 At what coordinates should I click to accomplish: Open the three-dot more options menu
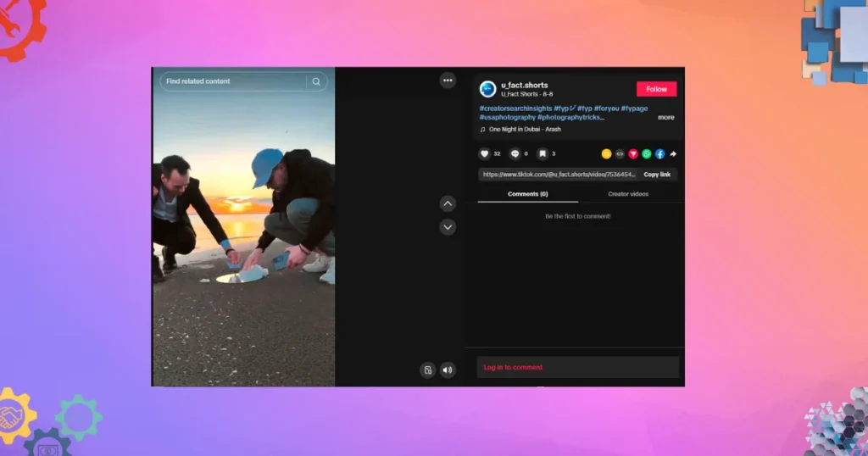tap(448, 80)
